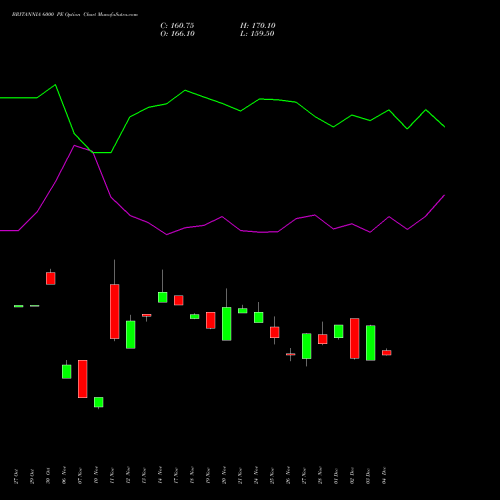The image size is (500, 500).
Task: Select the green candle above 01 Dec
Action: point(339,331)
